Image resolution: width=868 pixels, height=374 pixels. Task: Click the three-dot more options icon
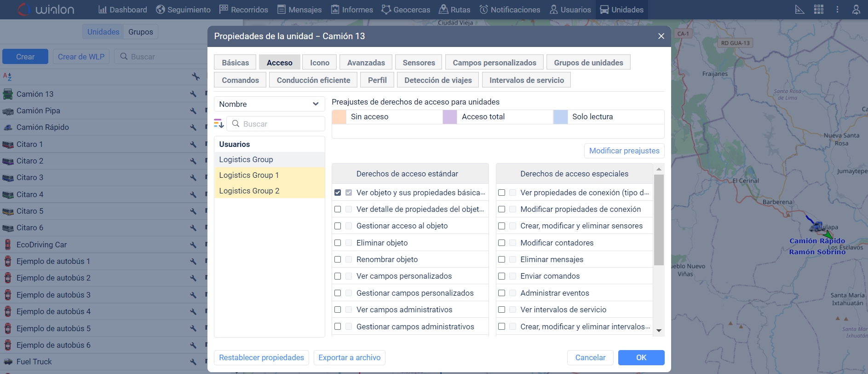tap(837, 10)
